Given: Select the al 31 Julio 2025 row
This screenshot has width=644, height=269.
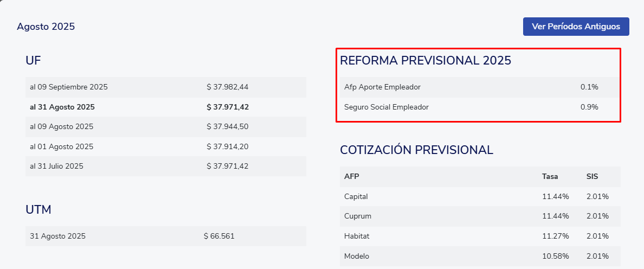Looking at the screenshot, I should pyautogui.click(x=165, y=166).
